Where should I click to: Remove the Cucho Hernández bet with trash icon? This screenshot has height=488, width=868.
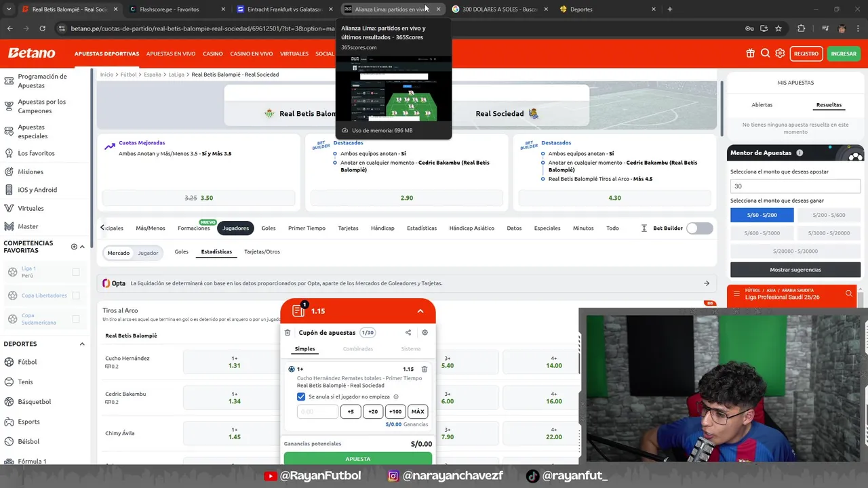(x=425, y=369)
